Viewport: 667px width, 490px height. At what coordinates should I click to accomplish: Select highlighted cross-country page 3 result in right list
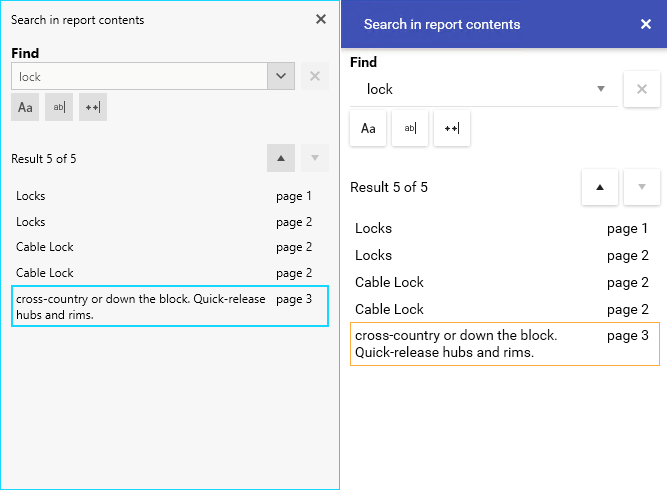click(505, 344)
